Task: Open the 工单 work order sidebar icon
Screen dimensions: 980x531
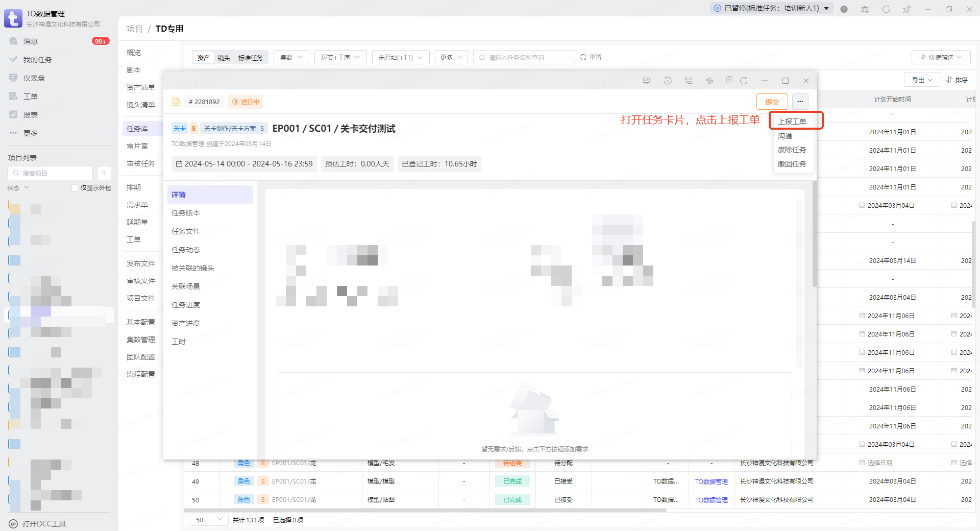Action: click(x=13, y=96)
